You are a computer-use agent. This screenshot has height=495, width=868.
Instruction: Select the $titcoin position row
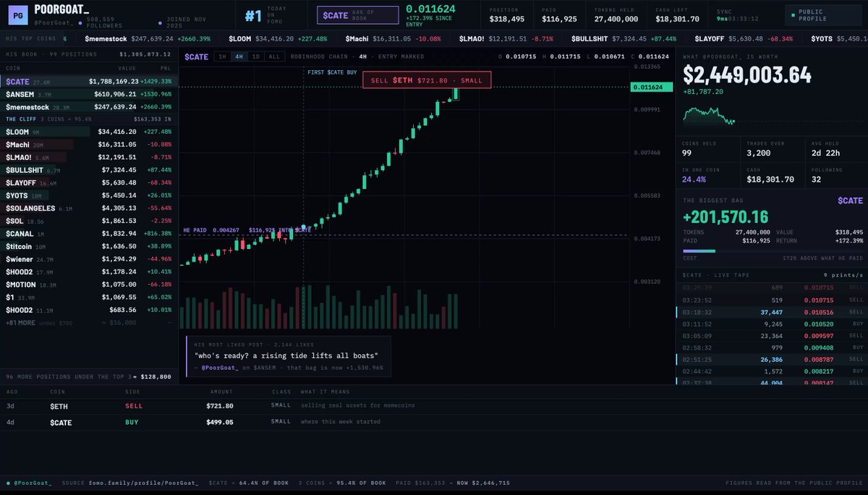[x=89, y=246]
